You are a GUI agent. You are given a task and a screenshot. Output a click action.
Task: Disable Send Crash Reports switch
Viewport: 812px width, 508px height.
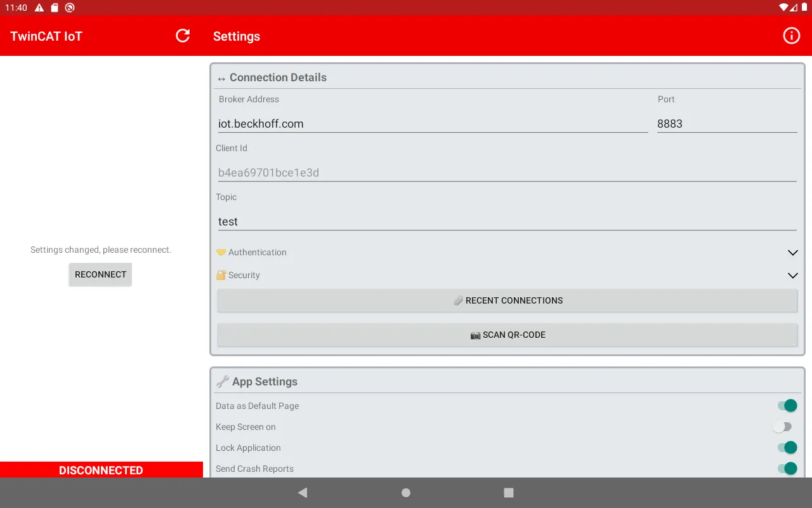coord(787,469)
